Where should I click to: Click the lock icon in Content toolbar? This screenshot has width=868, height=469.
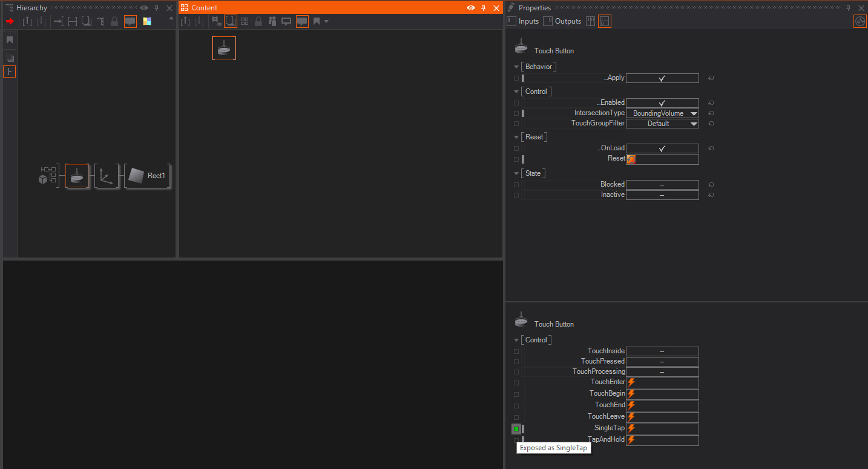point(258,21)
